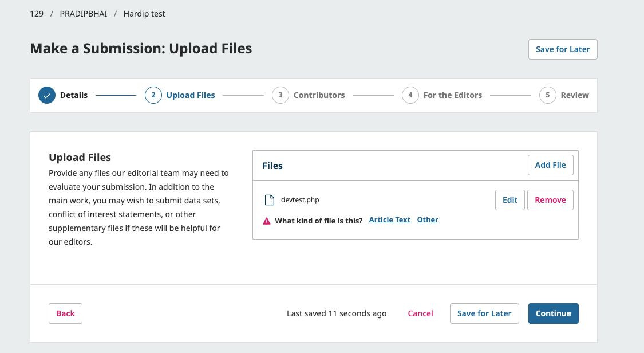Click the document icon beside devtest.php
The width and height of the screenshot is (644, 353).
(x=269, y=200)
